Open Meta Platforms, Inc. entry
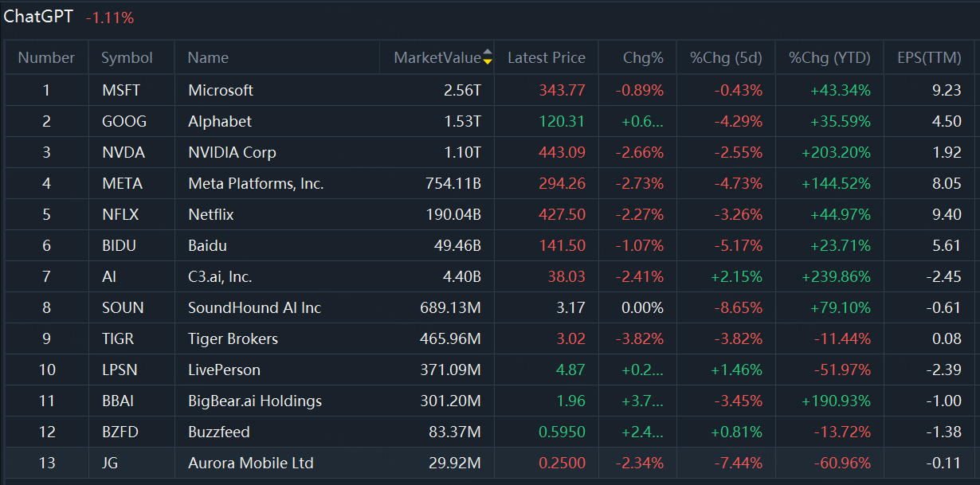 coord(256,183)
